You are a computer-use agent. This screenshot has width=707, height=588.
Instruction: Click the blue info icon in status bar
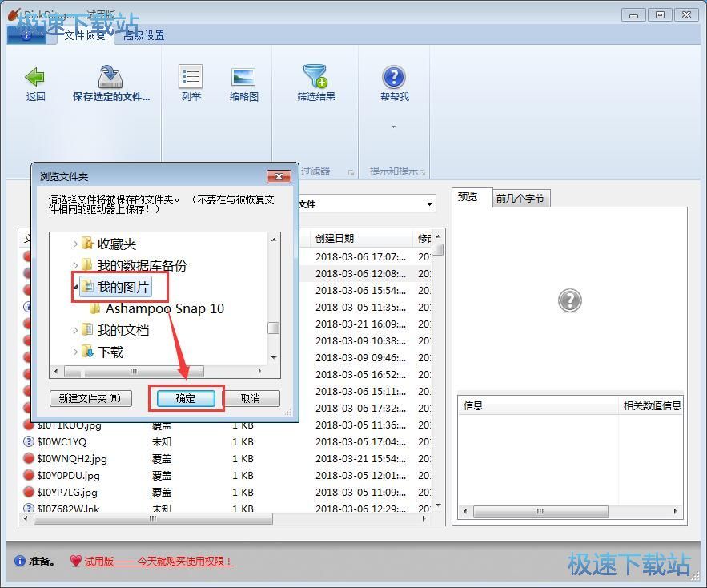coord(20,561)
